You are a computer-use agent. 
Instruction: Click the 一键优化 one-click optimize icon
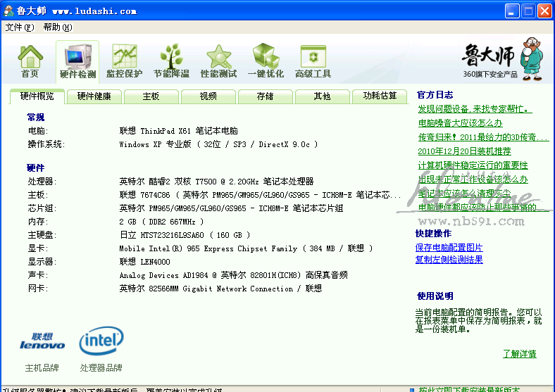266,61
